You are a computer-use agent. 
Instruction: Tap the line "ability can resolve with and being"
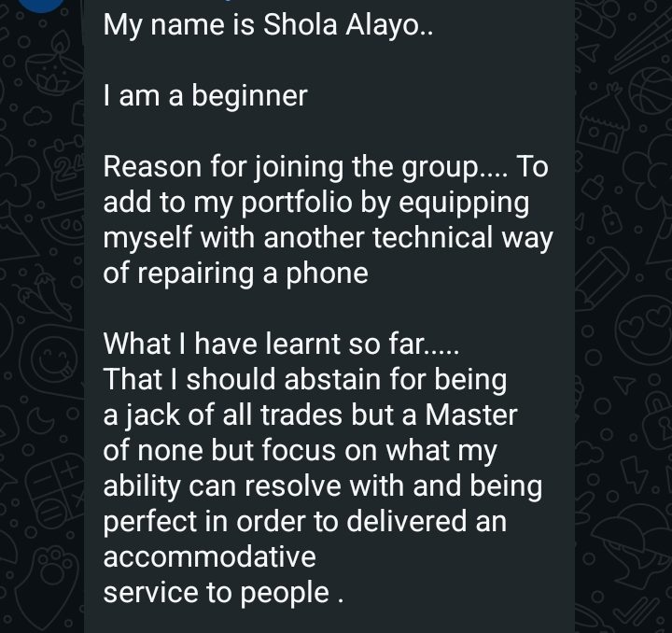point(322,486)
